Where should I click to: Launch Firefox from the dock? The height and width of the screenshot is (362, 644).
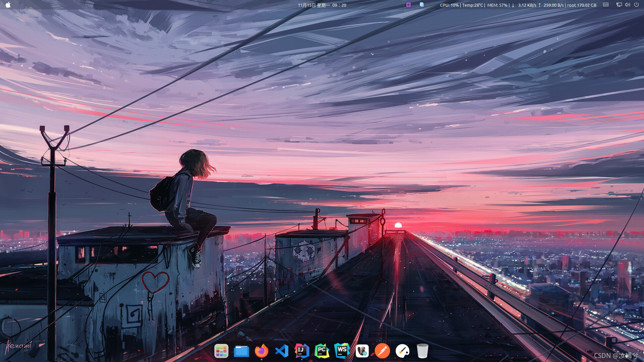(x=261, y=351)
